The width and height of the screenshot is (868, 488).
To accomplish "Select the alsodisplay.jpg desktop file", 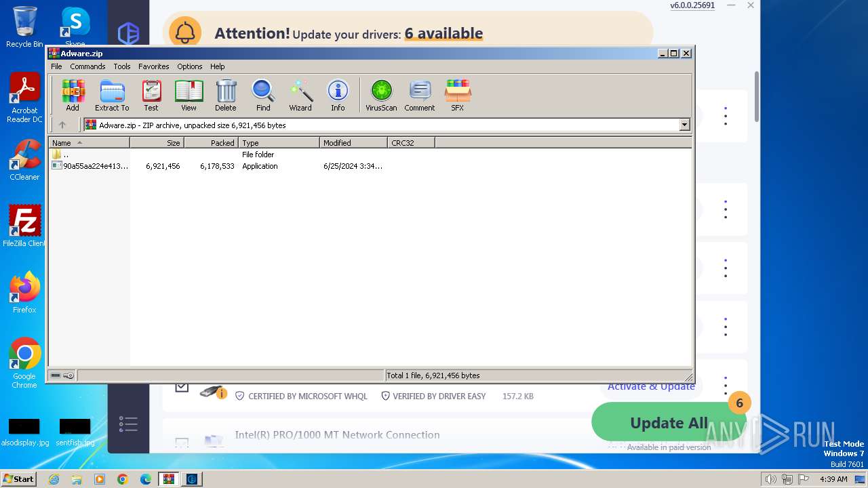I will (24, 432).
